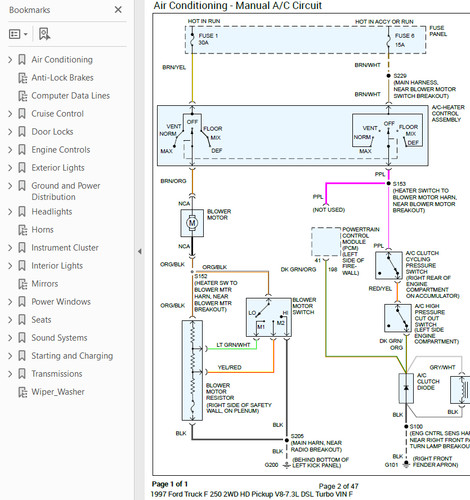Screen dimensions: 470x500
Task: Go to Ground and Power Distribution
Action: point(66,191)
